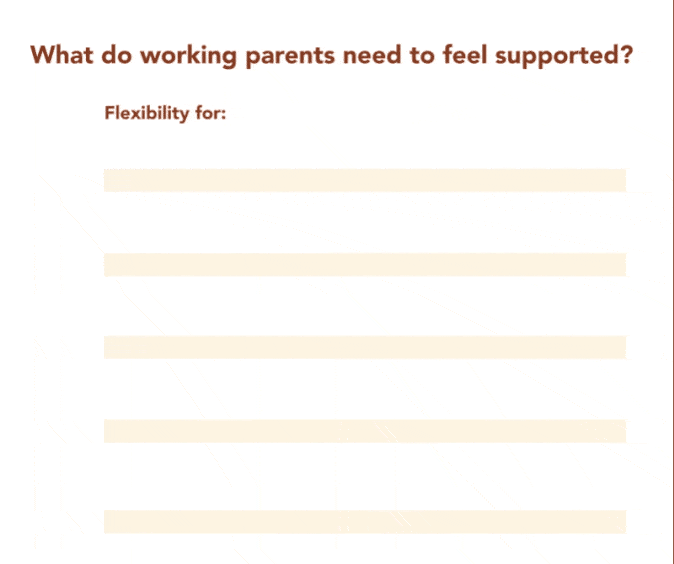Click the colon after "Flexibility for"
The height and width of the screenshot is (564, 674).
click(x=224, y=114)
